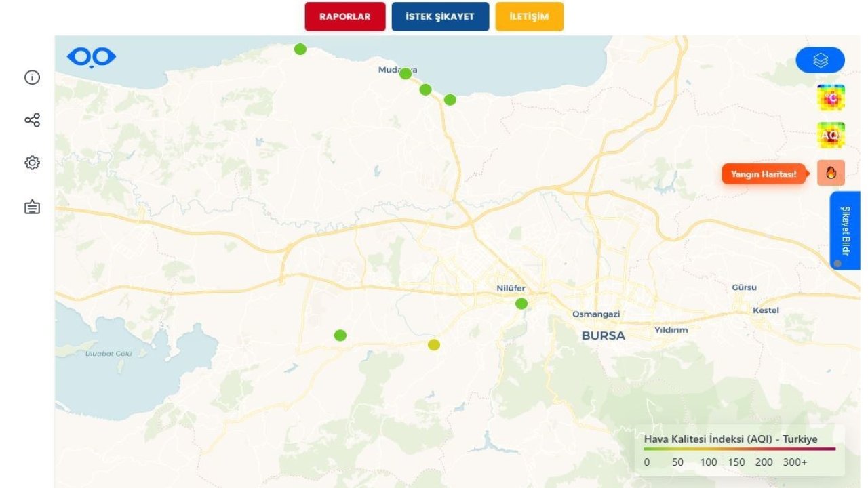The width and height of the screenshot is (868, 488).
Task: Select the reports clipboard icon in sidebar
Action: (x=31, y=206)
